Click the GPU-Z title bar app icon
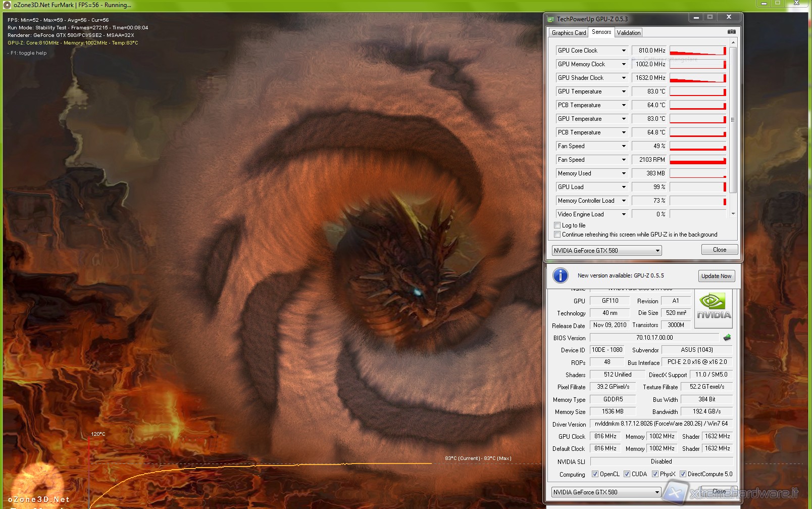This screenshot has width=812, height=509. tap(550, 19)
